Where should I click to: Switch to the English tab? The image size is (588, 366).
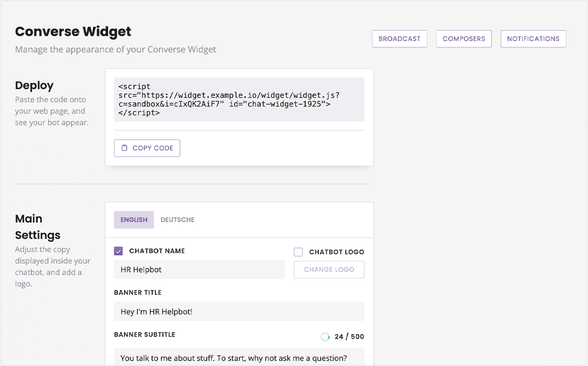[134, 220]
